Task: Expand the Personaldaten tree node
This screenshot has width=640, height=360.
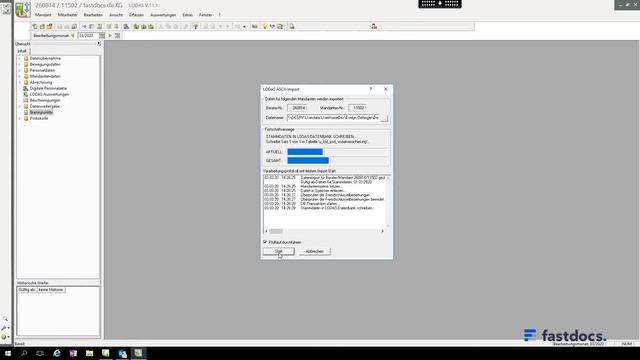Action: [x=20, y=70]
